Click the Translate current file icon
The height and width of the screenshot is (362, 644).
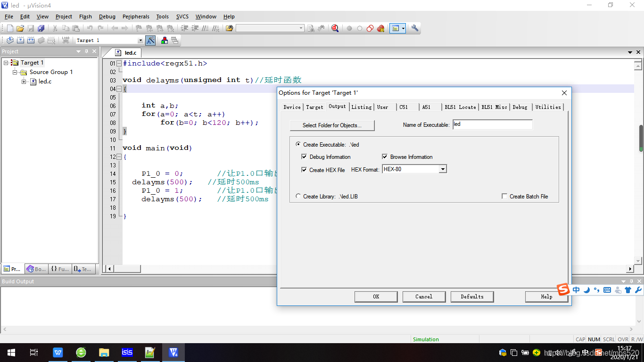(x=10, y=41)
